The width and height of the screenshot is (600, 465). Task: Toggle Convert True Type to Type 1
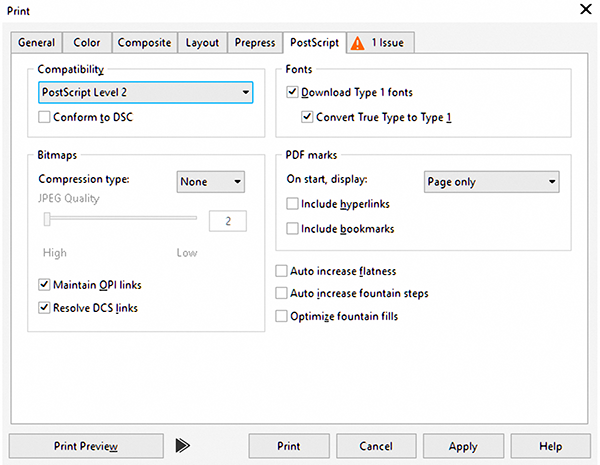308,117
